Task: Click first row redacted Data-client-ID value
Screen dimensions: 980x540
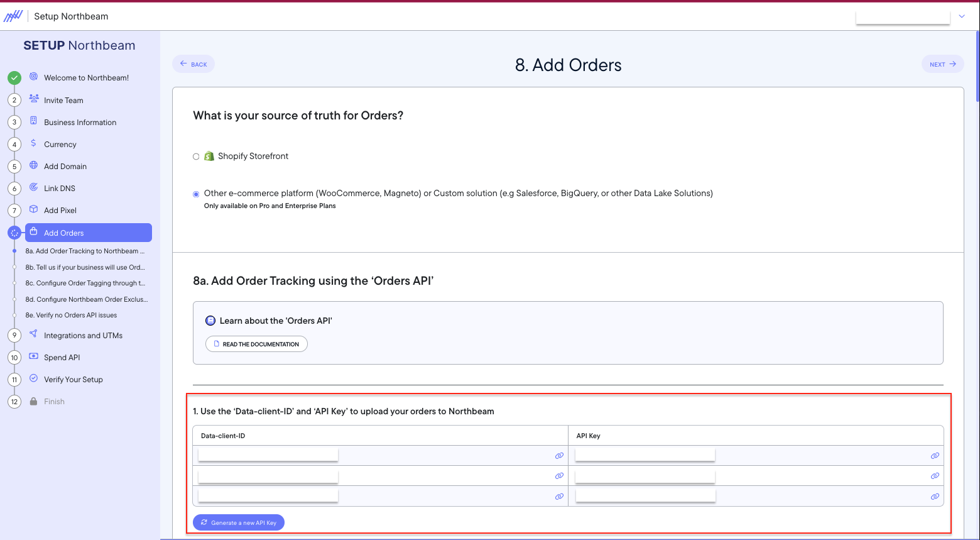Action: pos(268,455)
